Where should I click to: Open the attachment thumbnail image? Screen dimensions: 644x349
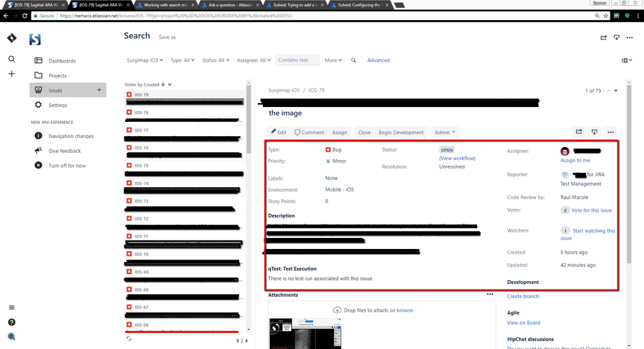coord(305,334)
